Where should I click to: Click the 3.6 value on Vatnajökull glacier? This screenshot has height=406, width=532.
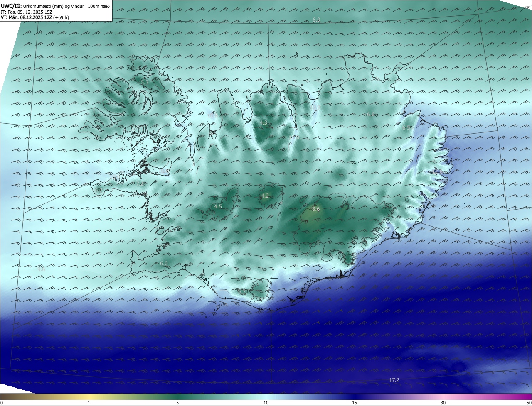click(316, 209)
